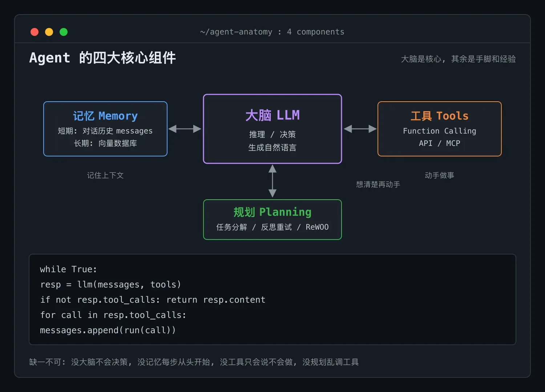This screenshot has height=392, width=545.
Task: Click the "工具 Tools" box title
Action: click(440, 116)
